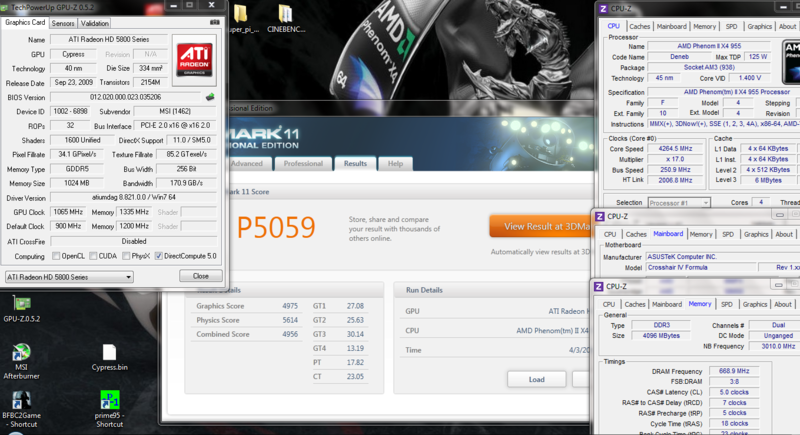
Task: Select the Results tab in 3DMark 11
Action: pyautogui.click(x=355, y=163)
